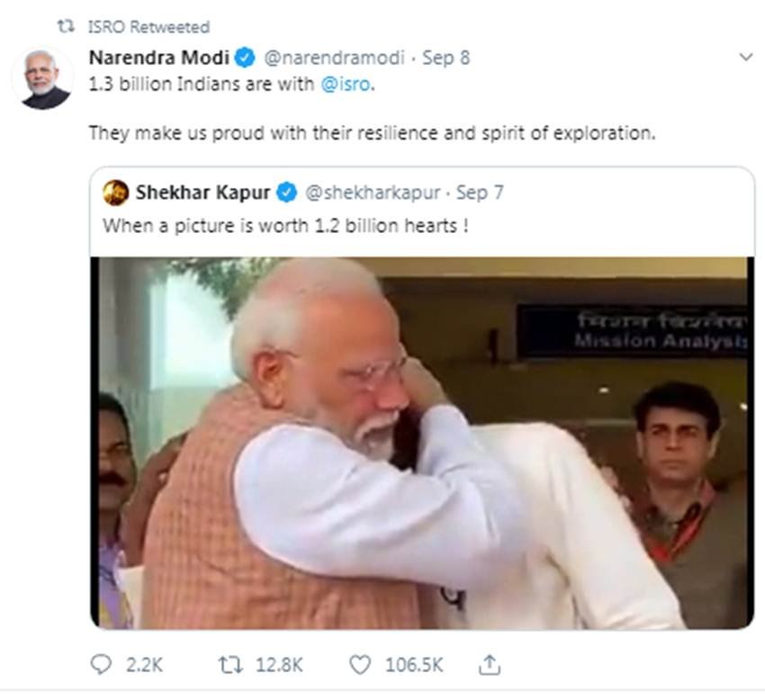Click Shekhar Kapur's verified badge

click(x=286, y=192)
